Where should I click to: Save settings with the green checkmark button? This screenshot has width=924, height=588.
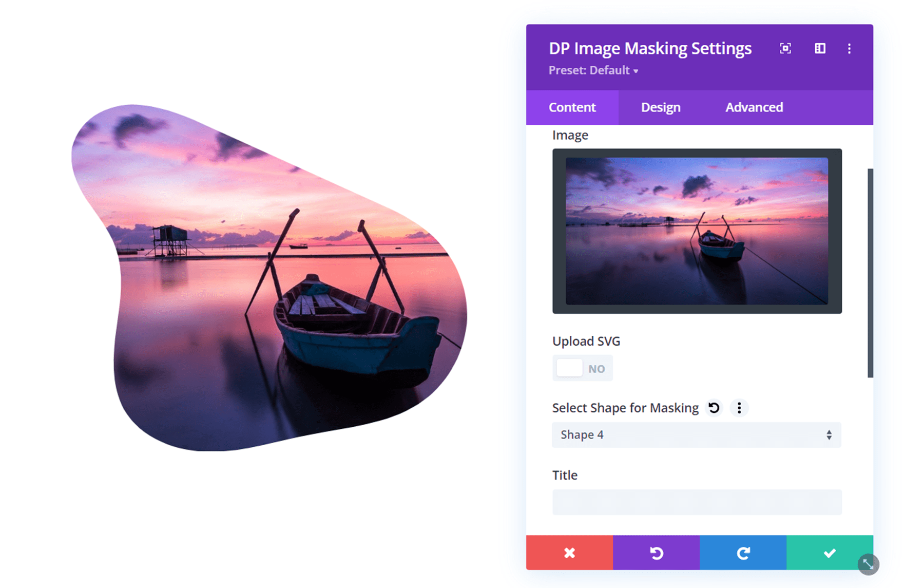[830, 553]
